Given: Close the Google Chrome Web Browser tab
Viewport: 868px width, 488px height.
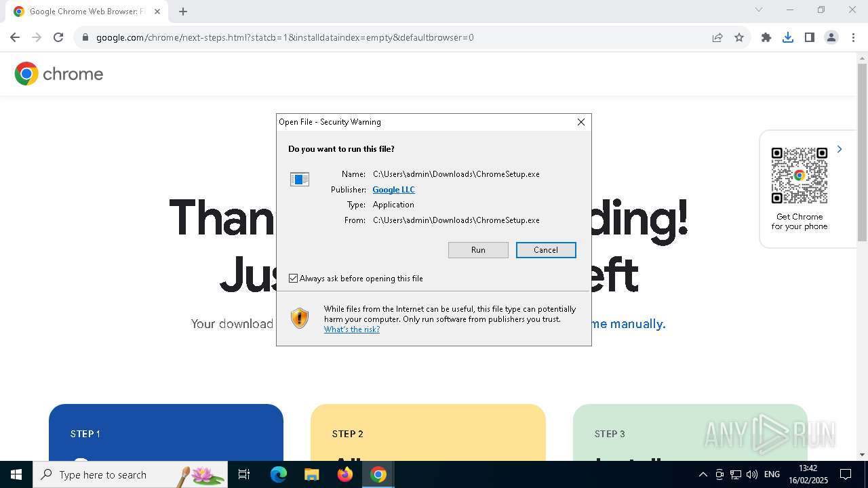Looking at the screenshot, I should (157, 12).
